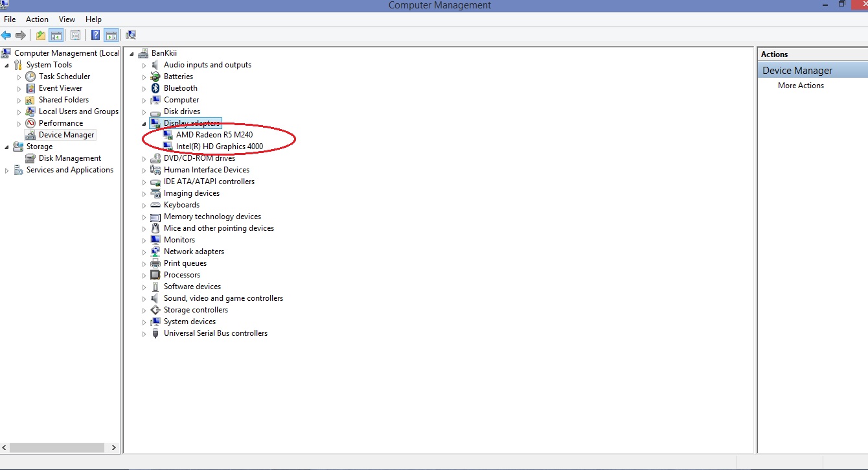Image resolution: width=868 pixels, height=470 pixels.
Task: Click the DVD/CD-ROM drives icon
Action: coord(155,158)
